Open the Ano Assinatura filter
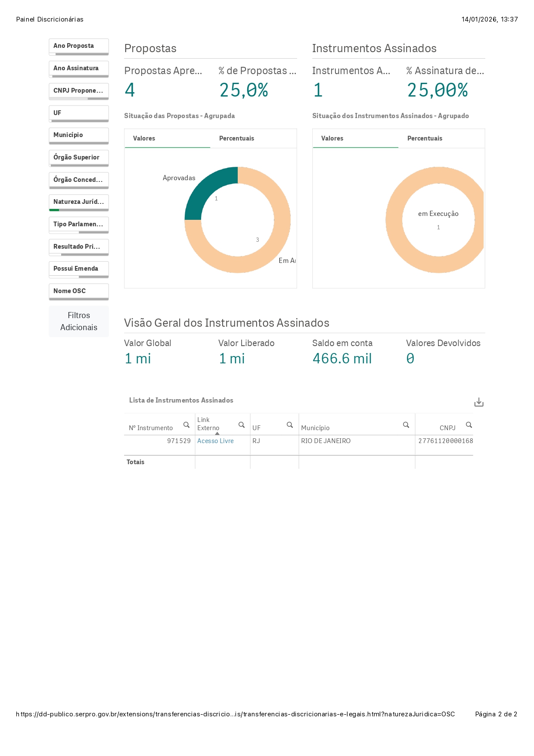The width and height of the screenshot is (534, 756). click(78, 69)
